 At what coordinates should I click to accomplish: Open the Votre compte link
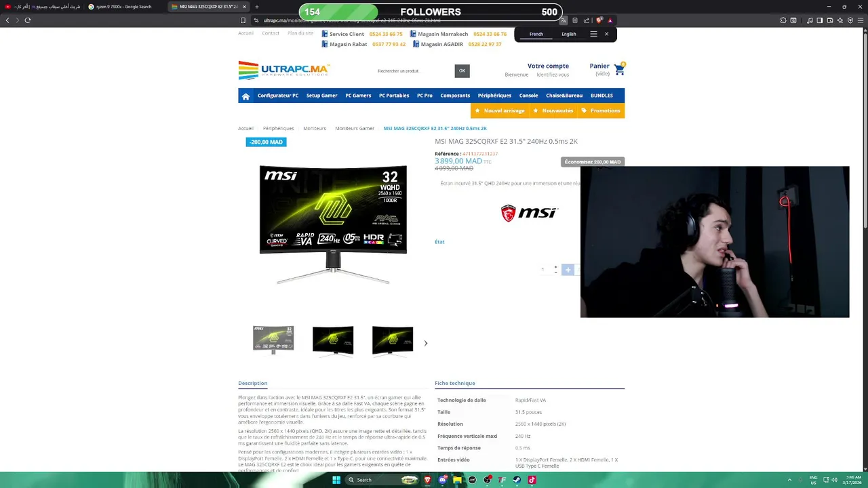coord(548,66)
